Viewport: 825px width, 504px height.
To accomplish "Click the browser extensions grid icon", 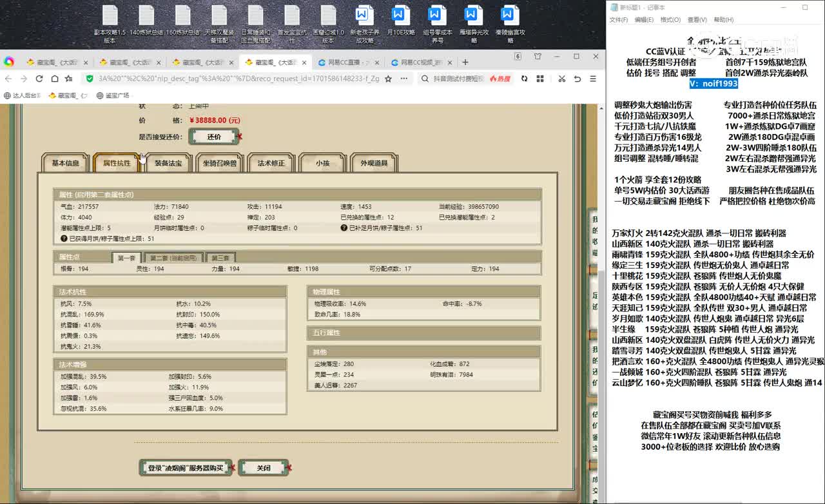I will pos(539,79).
